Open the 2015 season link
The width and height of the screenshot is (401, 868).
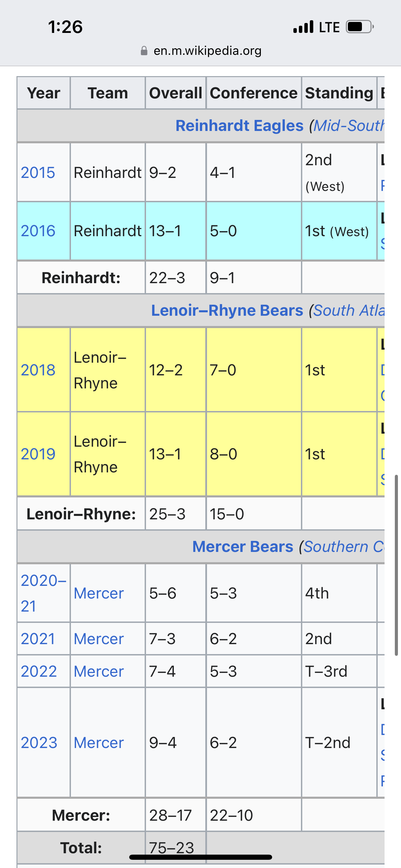[38, 172]
